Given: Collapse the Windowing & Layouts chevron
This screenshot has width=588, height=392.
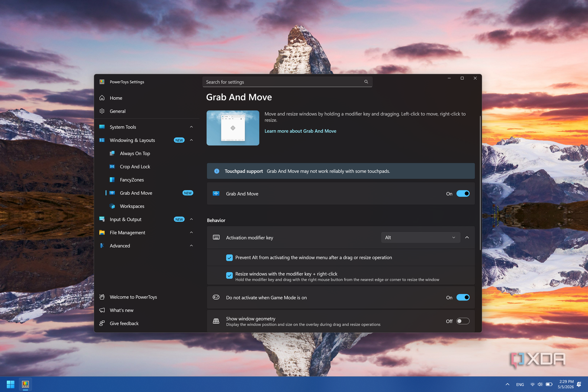Looking at the screenshot, I should click(191, 140).
